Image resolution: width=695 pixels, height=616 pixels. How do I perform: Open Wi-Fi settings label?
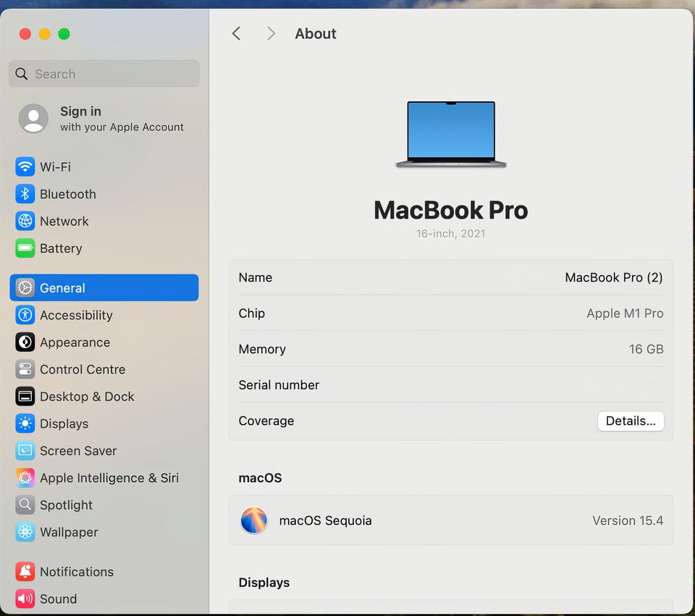(56, 167)
